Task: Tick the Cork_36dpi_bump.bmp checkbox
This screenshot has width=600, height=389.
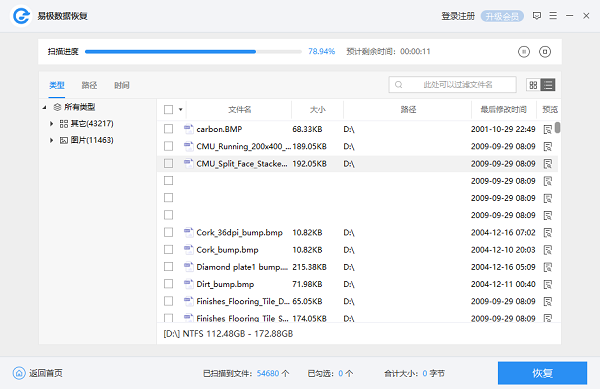Action: (168, 232)
